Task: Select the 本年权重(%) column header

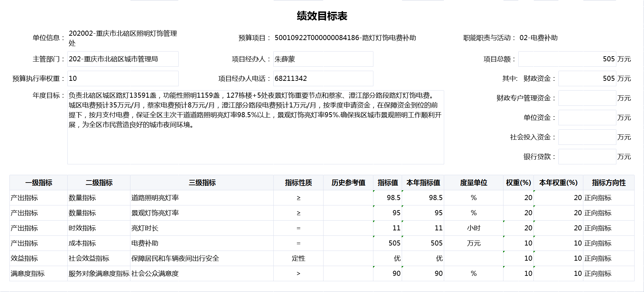Action: click(558, 183)
